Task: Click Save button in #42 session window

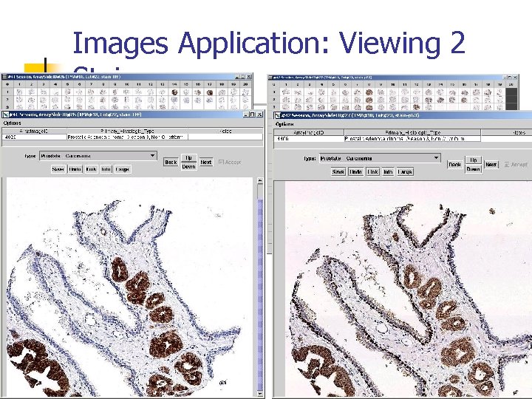Action: (338, 171)
